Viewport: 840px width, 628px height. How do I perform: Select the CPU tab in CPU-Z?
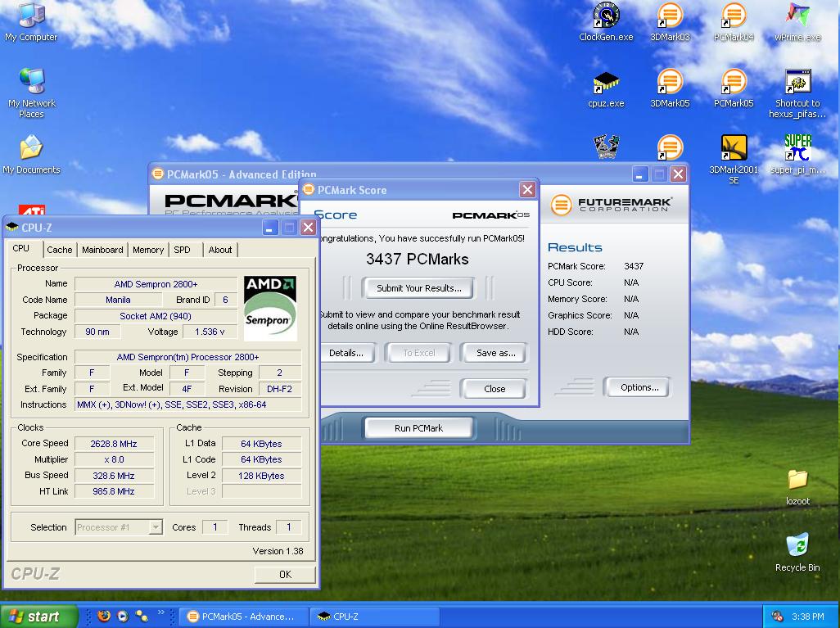(21, 248)
